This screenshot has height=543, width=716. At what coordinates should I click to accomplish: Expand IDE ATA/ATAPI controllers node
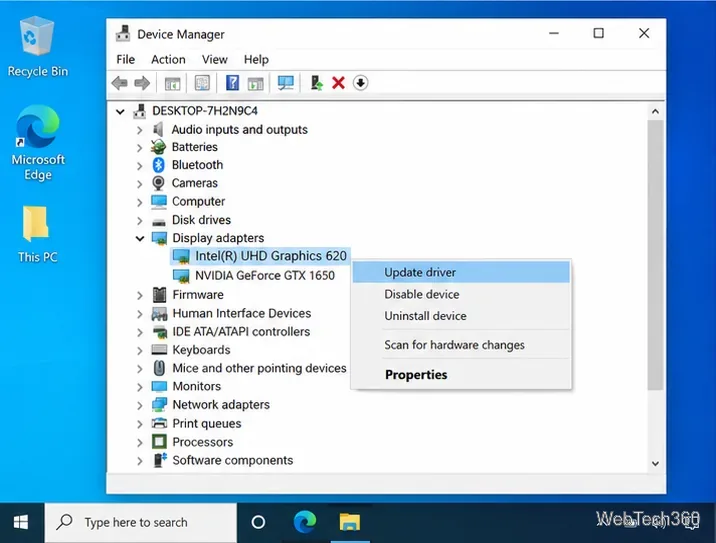140,332
